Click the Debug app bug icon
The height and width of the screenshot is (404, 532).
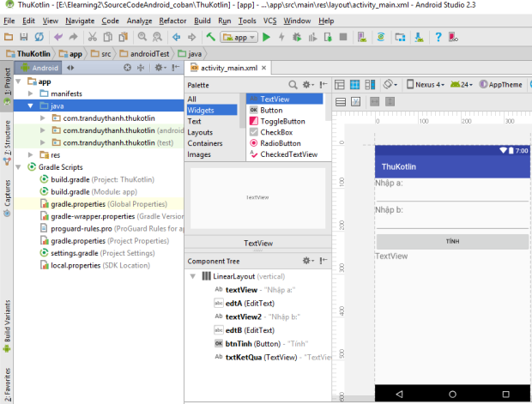[297, 37]
